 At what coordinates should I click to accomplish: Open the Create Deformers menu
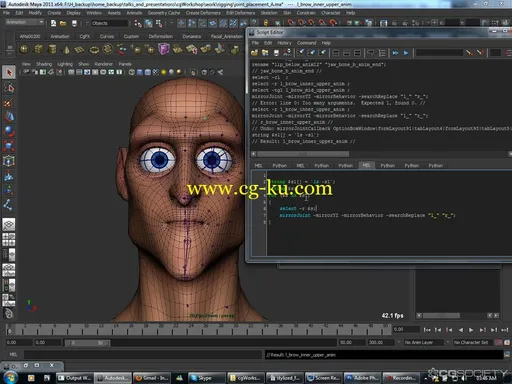(203, 13)
